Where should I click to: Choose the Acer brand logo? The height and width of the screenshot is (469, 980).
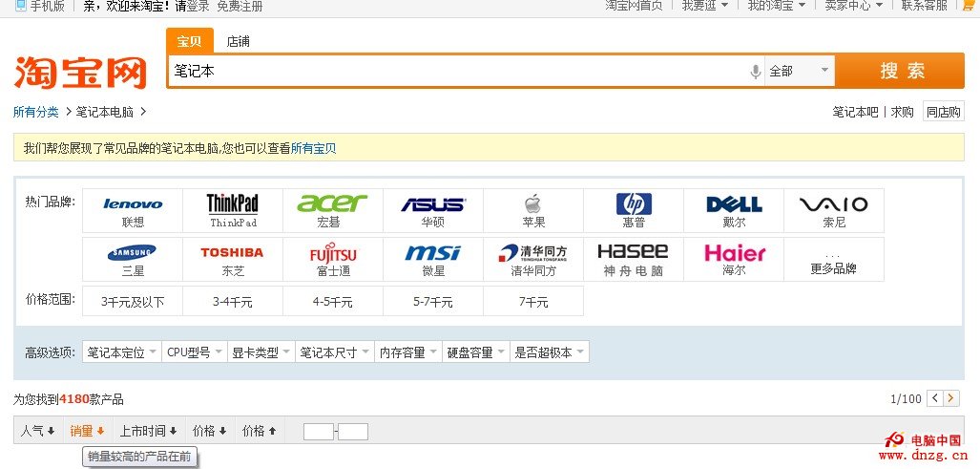(x=332, y=203)
